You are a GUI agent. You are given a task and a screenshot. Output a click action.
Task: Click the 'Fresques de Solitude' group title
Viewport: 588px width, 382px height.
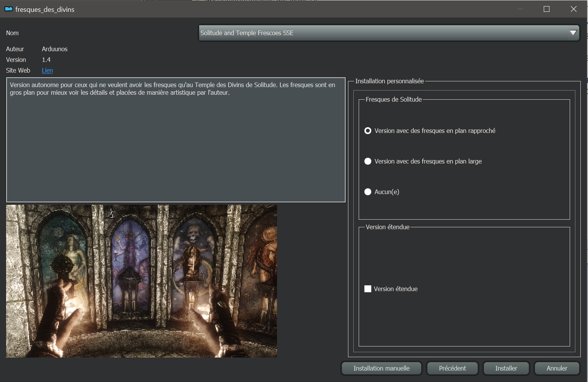click(x=393, y=99)
